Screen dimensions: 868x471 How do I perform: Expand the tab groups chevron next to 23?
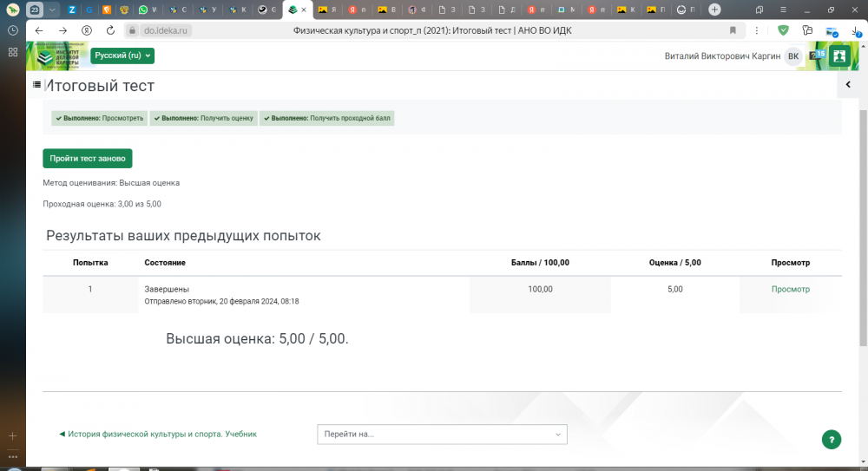[x=52, y=10]
